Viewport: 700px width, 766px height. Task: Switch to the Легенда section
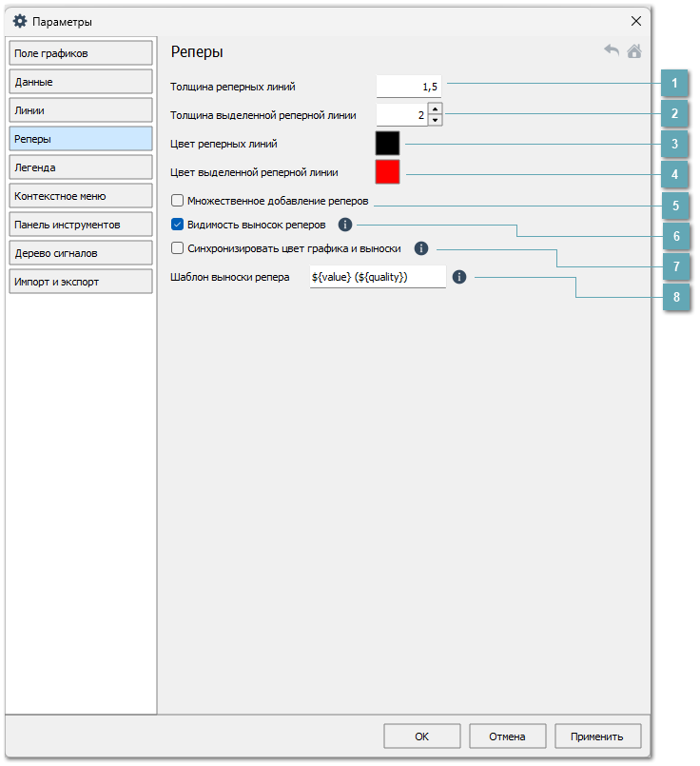point(81,167)
